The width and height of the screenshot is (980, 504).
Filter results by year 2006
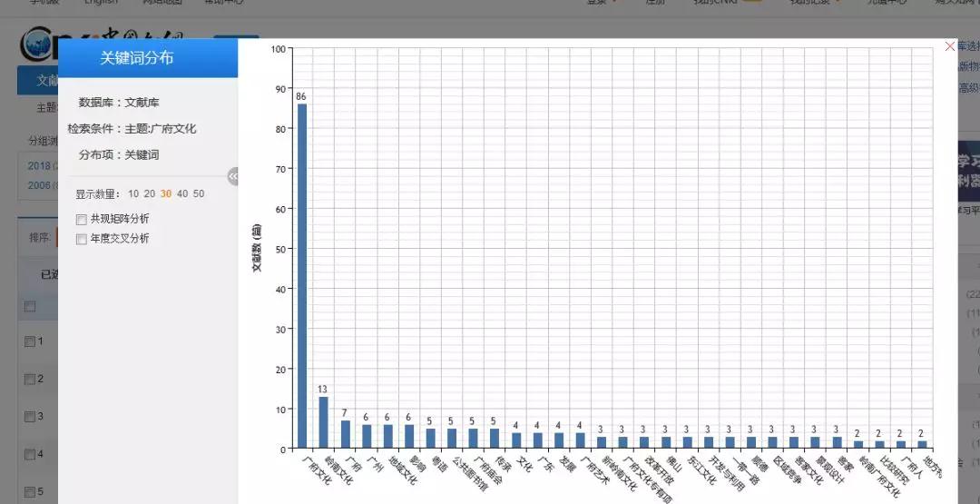point(39,185)
